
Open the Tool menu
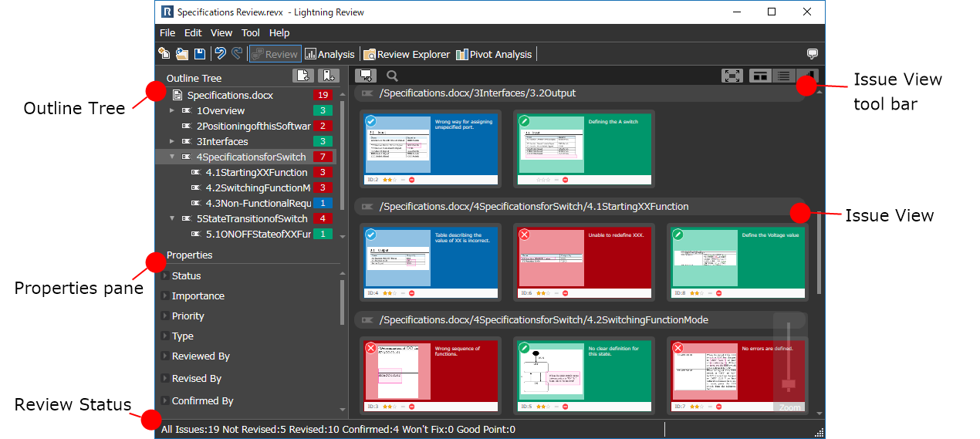251,32
